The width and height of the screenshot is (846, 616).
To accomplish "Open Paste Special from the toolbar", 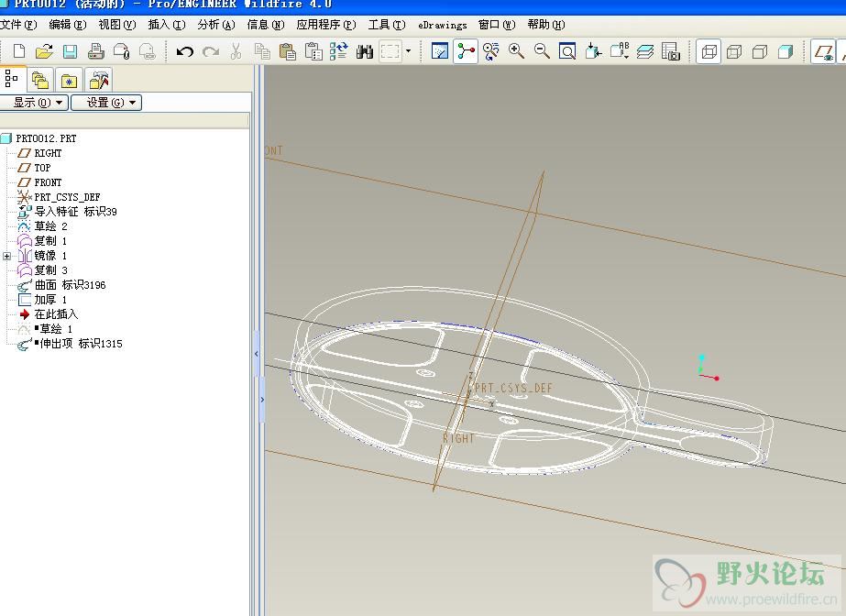I will tap(313, 51).
